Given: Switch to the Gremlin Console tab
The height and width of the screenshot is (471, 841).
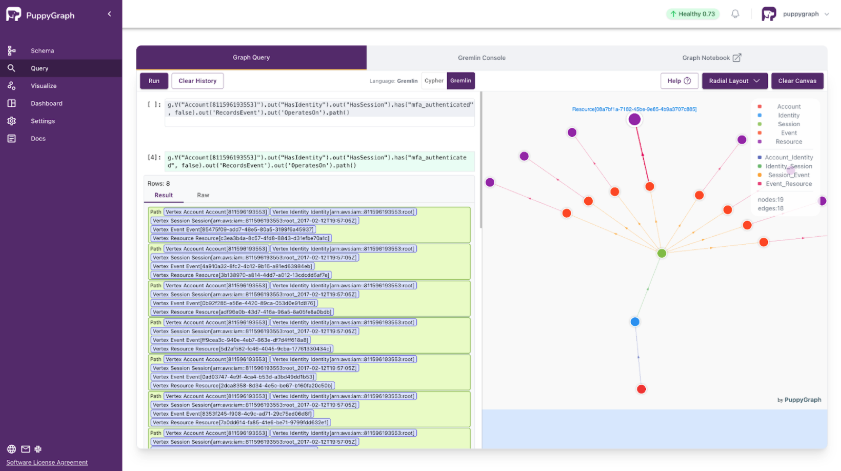Looking at the screenshot, I should pos(482,58).
